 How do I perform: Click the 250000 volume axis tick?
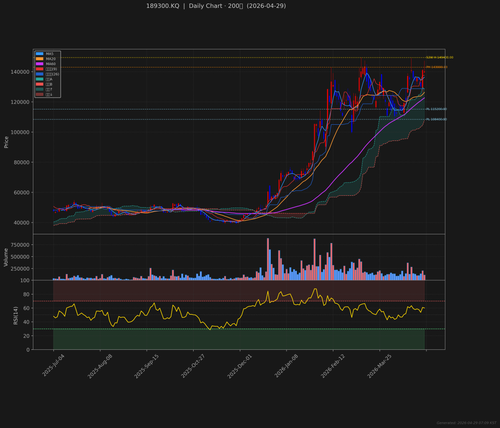(x=20, y=269)
